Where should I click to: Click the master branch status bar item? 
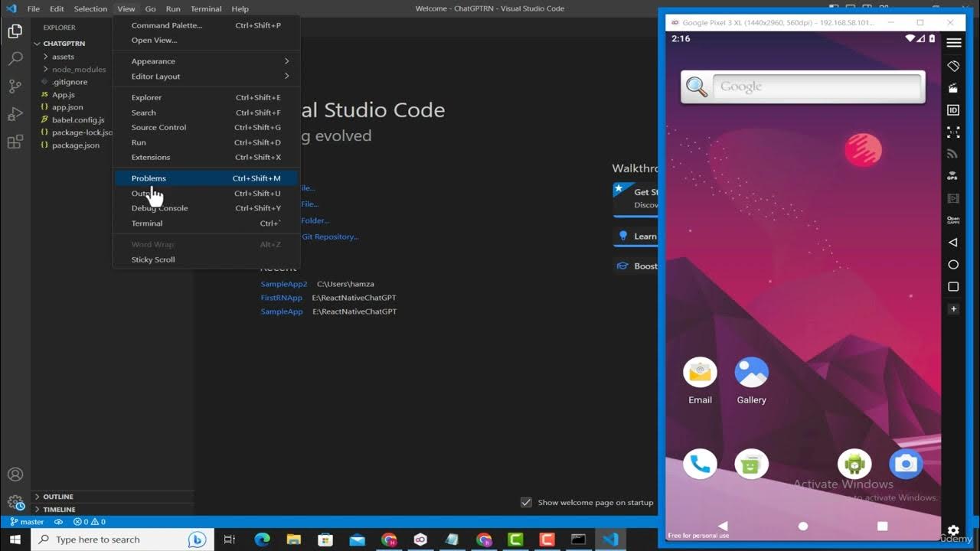point(27,522)
